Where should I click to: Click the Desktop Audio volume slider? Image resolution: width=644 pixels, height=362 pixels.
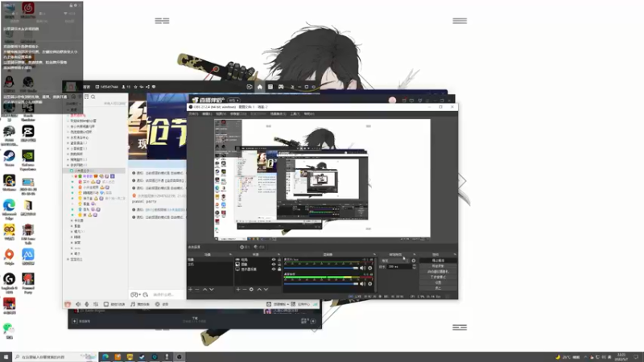[x=321, y=284]
